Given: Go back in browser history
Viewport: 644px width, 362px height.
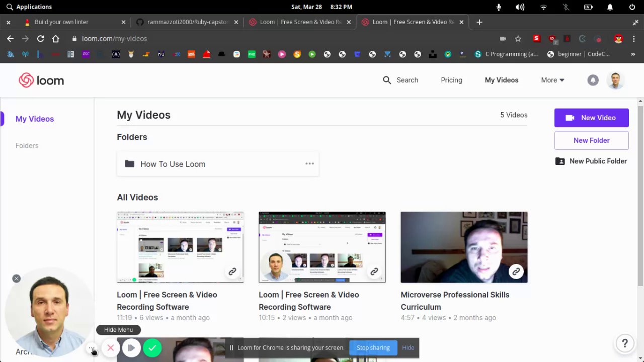Looking at the screenshot, I should (11, 38).
